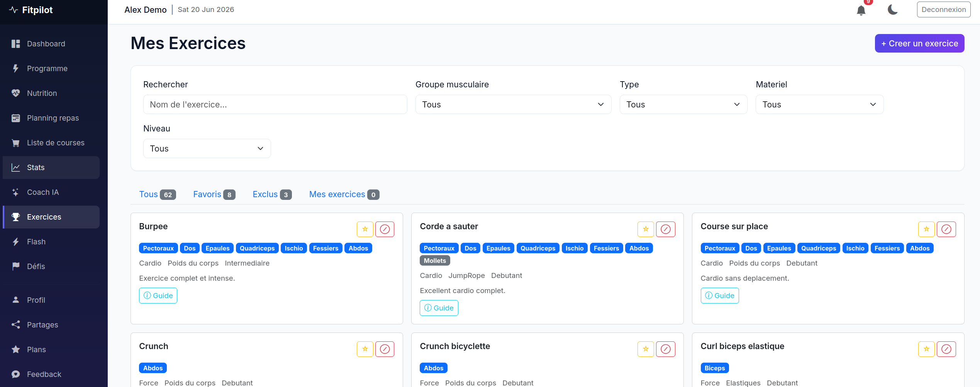Open Flash lightning entry
Screen dimensions: 980x387
click(51, 242)
